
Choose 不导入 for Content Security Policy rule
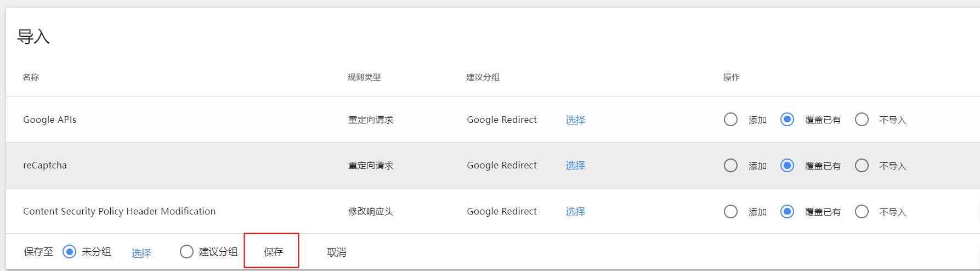point(862,212)
